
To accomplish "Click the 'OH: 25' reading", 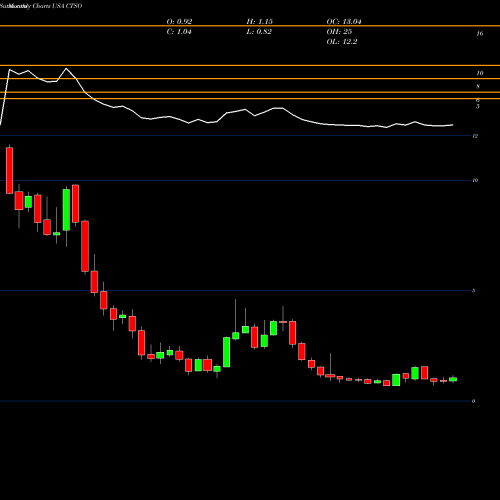I will (x=339, y=31).
